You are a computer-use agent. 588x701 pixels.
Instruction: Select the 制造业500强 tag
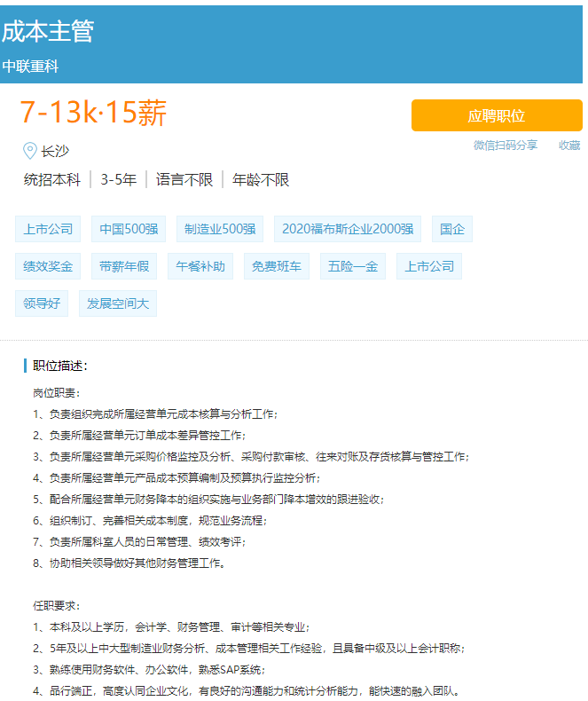220,229
